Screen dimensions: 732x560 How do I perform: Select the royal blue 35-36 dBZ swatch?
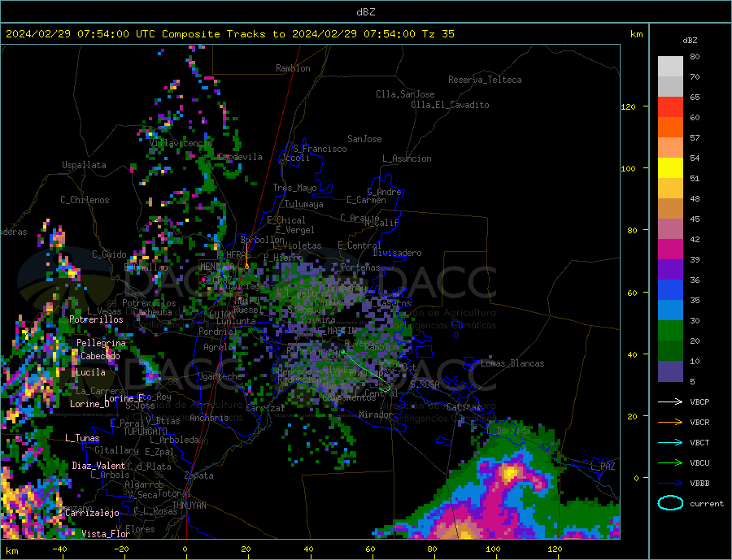tap(670, 290)
